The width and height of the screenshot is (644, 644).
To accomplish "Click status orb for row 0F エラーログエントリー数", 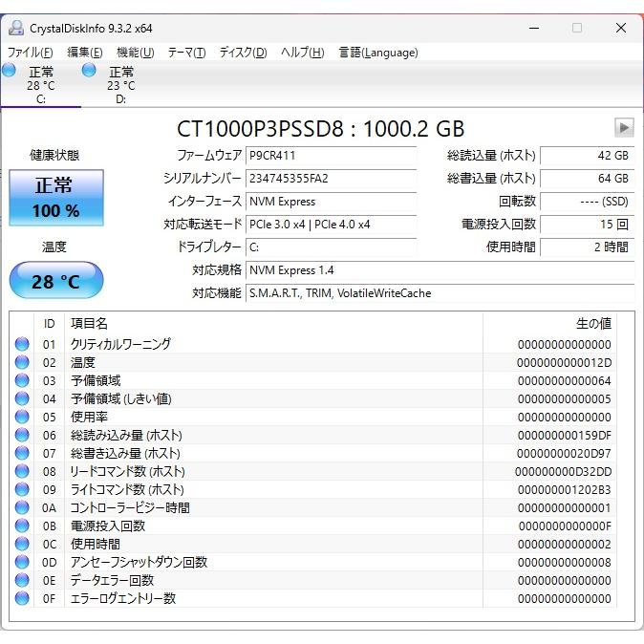I will [x=22, y=598].
